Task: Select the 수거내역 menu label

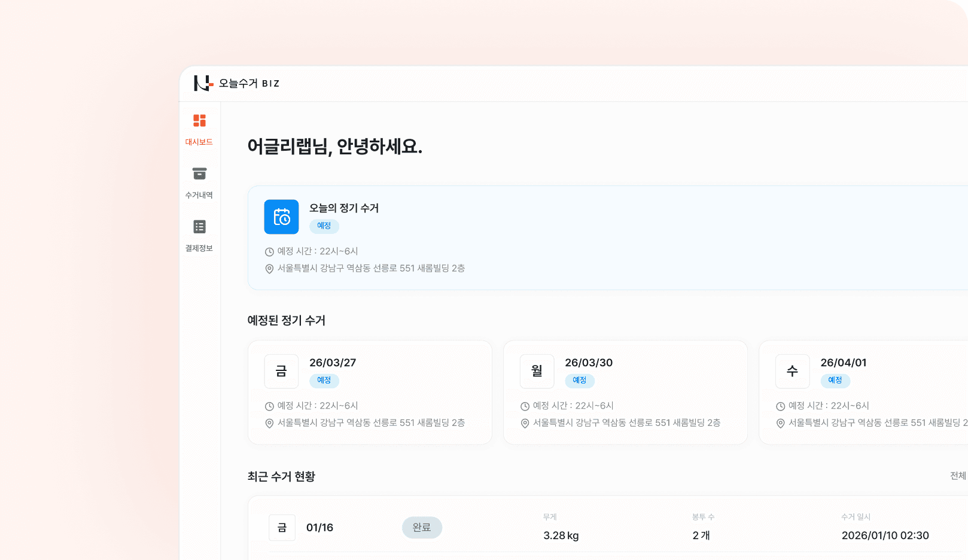Action: 199,195
